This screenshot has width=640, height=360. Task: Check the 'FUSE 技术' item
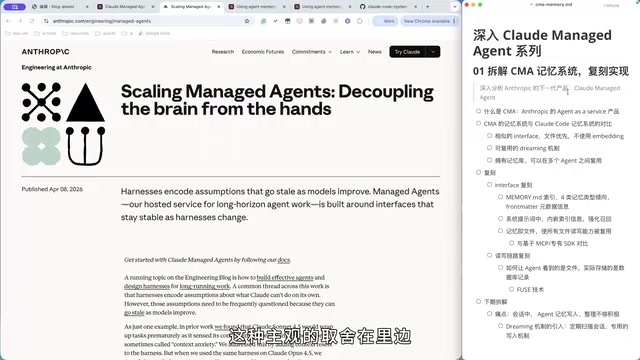click(511, 289)
